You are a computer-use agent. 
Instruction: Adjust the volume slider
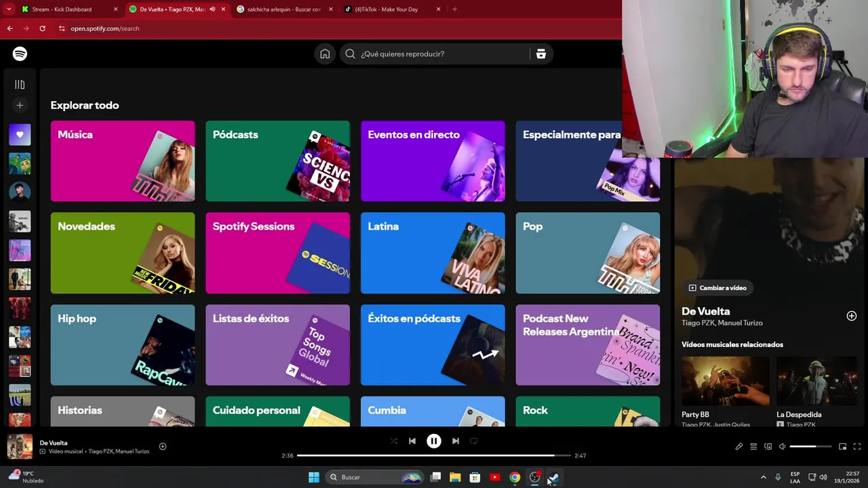(811, 447)
